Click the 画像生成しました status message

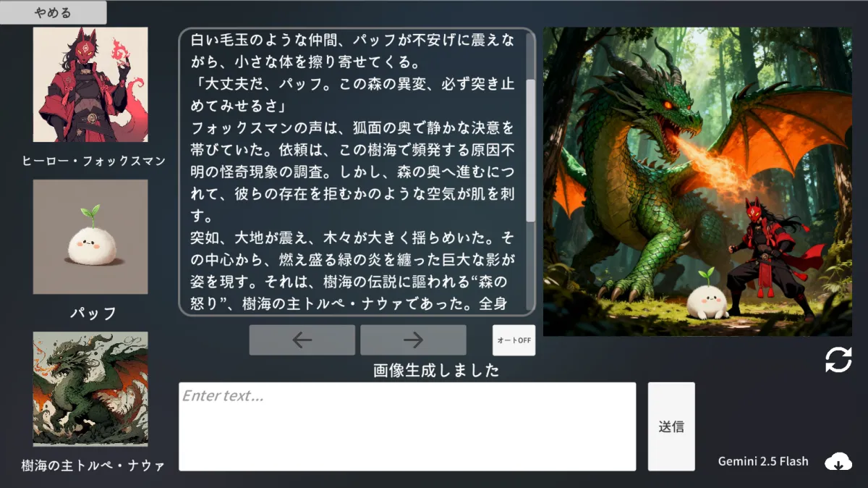click(436, 371)
